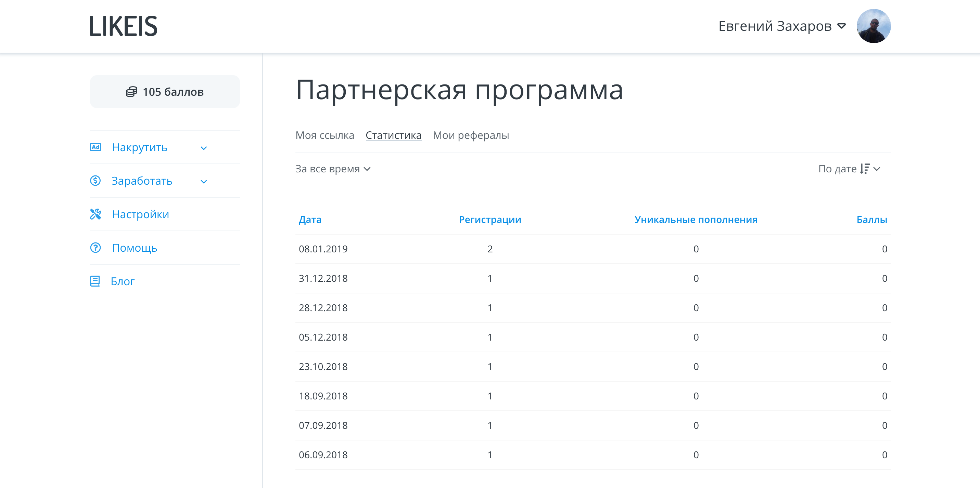980x488 pixels.
Task: Open the Евгений Захаров account menu
Action: point(781,26)
